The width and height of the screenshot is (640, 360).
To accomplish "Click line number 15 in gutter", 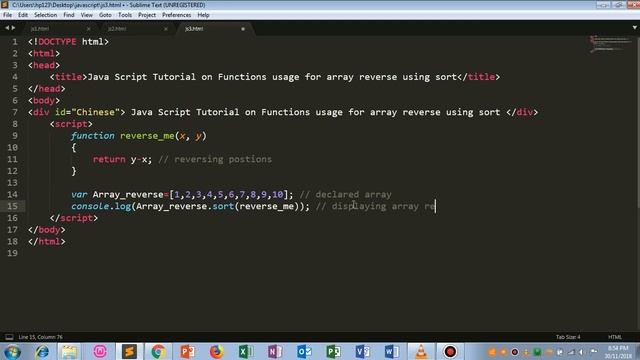I will [12, 206].
